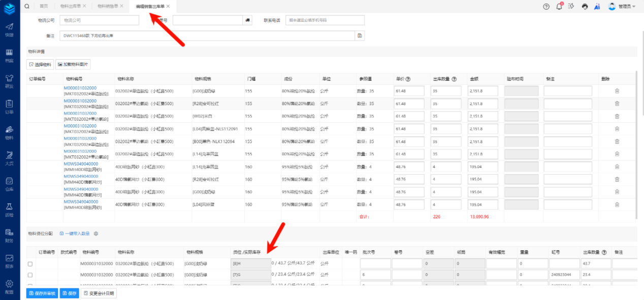Tick the checkbox for location row [7]G
644x300 pixels.
tap(30, 275)
